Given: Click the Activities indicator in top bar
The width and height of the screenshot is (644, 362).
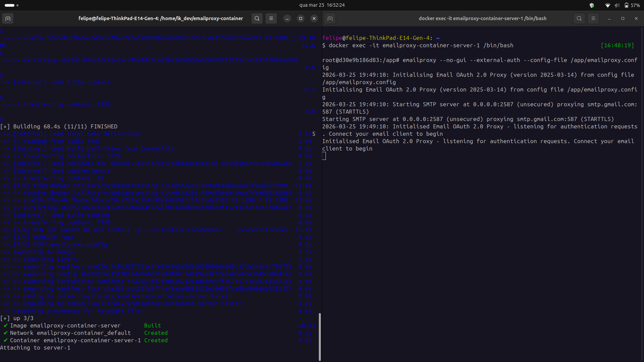Looking at the screenshot, I should tap(11, 5).
